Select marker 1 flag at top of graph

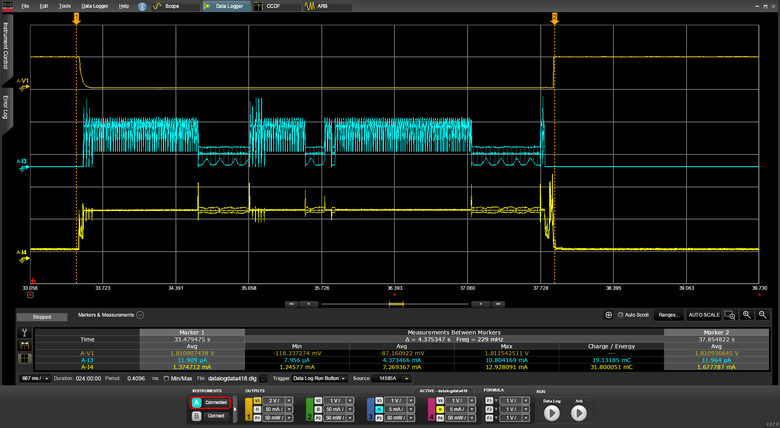pos(76,18)
